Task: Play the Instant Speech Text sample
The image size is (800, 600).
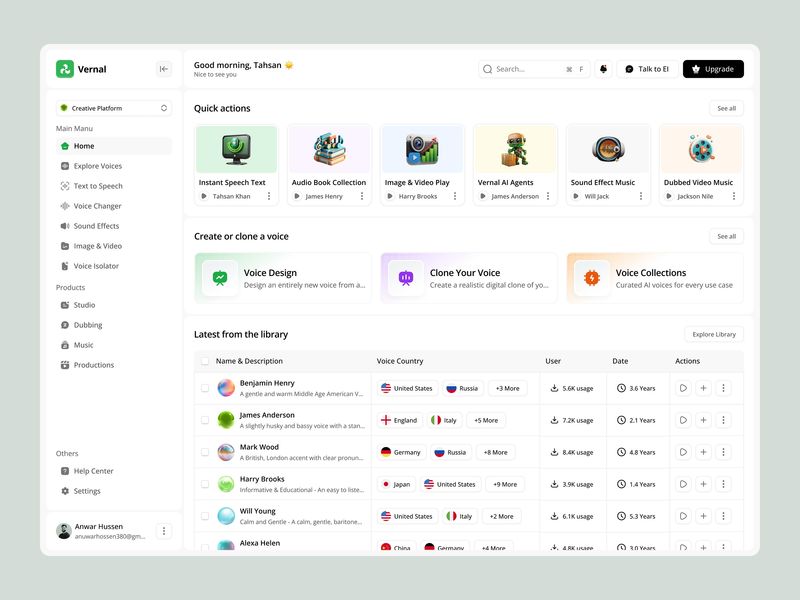Action: 204,196
